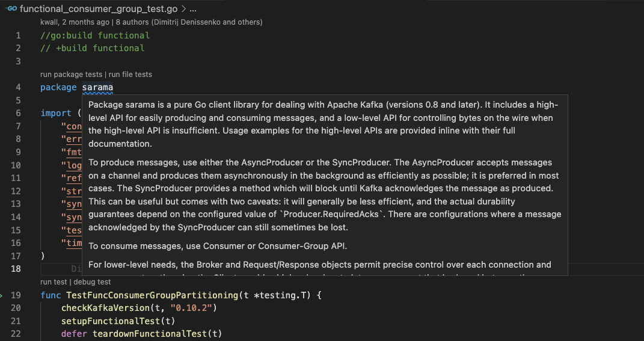
Task: Start "debug test" for the consumer group test
Action: click(92, 282)
